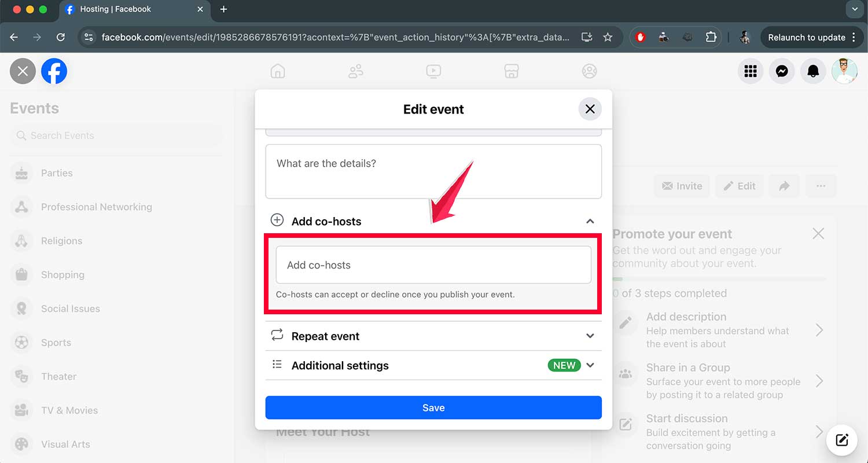This screenshot has height=463, width=868.
Task: Click the event share arrow icon
Action: tap(784, 186)
